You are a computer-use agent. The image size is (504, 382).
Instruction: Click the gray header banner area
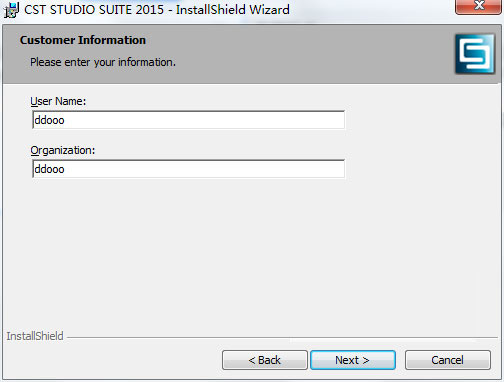point(300,53)
